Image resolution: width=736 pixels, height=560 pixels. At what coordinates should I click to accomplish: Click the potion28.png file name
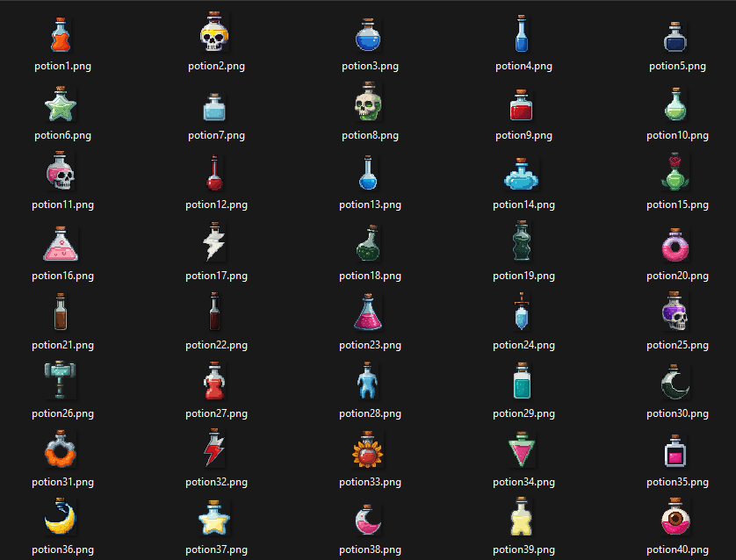pos(370,414)
